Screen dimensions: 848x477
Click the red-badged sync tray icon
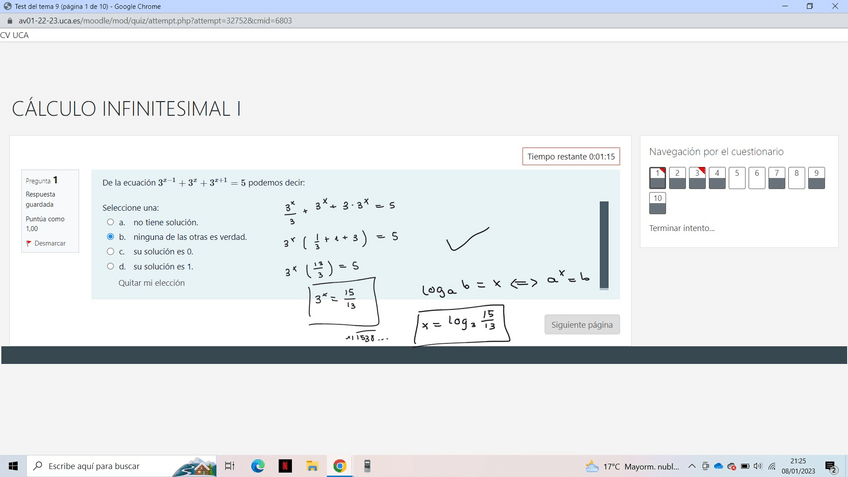pyautogui.click(x=732, y=466)
